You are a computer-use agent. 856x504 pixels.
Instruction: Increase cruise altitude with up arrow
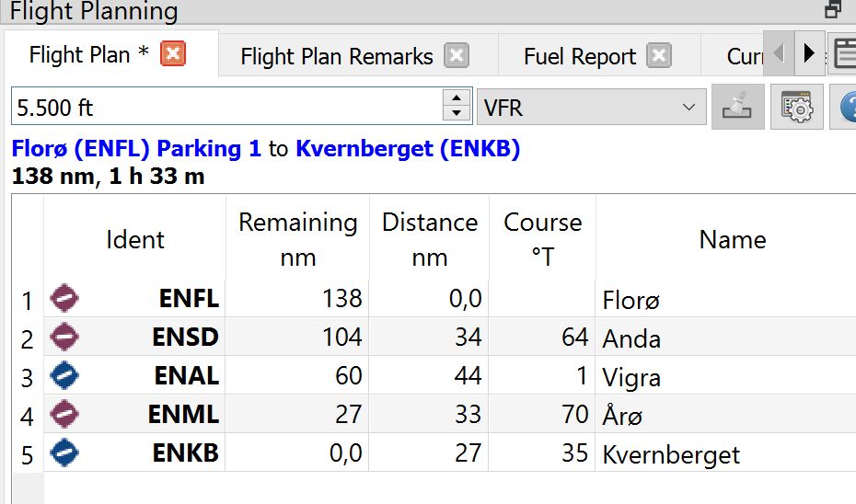click(x=457, y=97)
